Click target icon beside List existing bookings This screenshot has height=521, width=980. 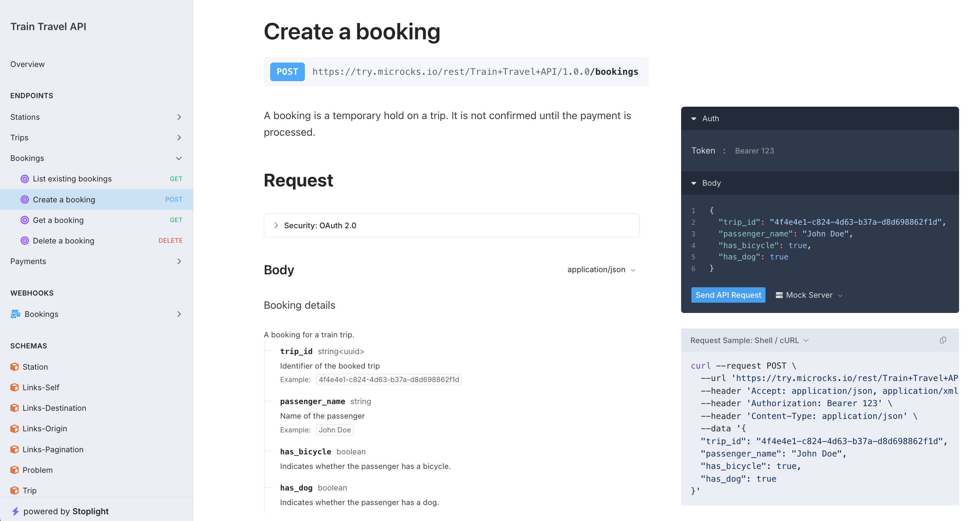click(25, 178)
